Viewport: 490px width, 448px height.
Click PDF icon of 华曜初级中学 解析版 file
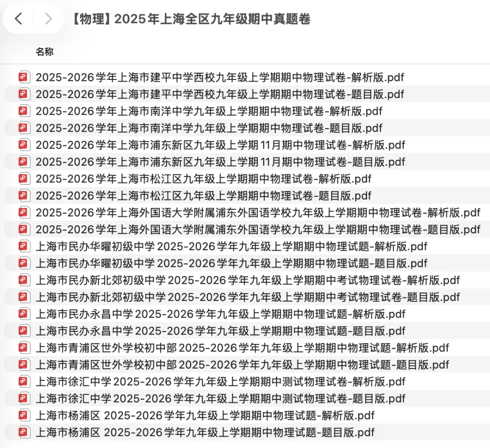tap(24, 246)
